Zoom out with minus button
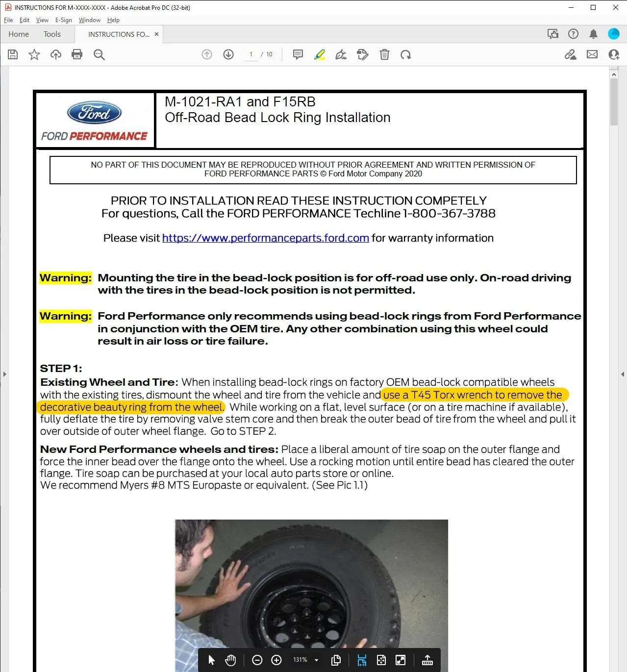 coord(257,660)
